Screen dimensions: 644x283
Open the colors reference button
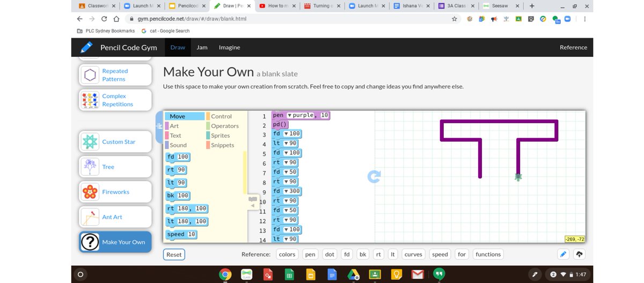click(x=287, y=255)
